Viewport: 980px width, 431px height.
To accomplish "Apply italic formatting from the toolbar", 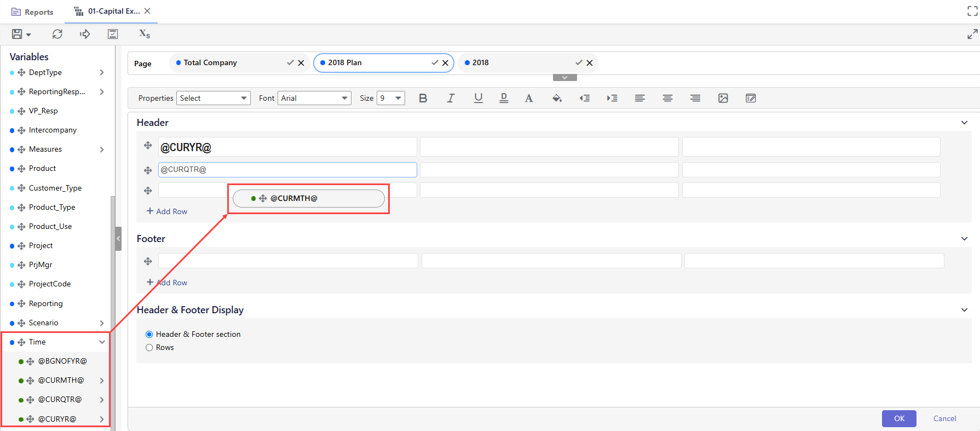I will point(450,98).
